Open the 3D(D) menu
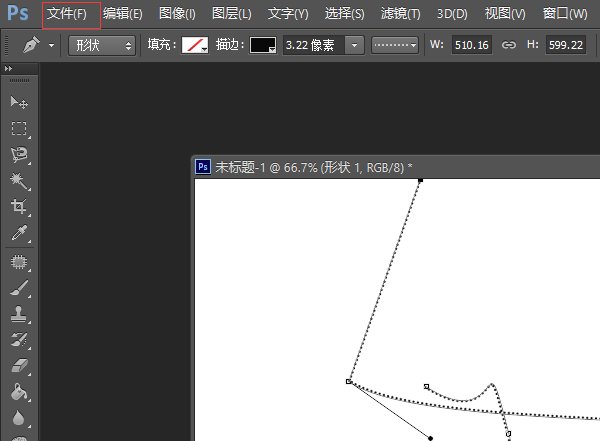600x441 pixels. pos(452,14)
